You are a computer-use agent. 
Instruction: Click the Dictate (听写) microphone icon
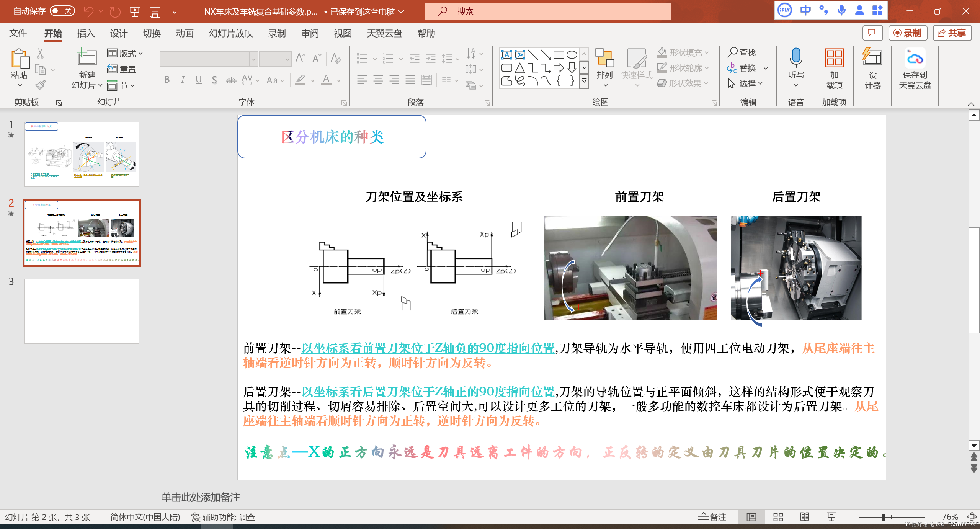click(x=796, y=57)
